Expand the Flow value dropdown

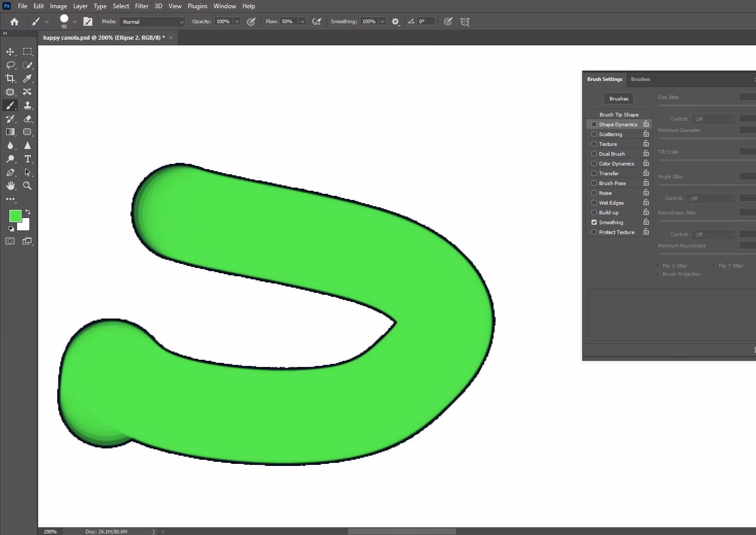pyautogui.click(x=302, y=22)
